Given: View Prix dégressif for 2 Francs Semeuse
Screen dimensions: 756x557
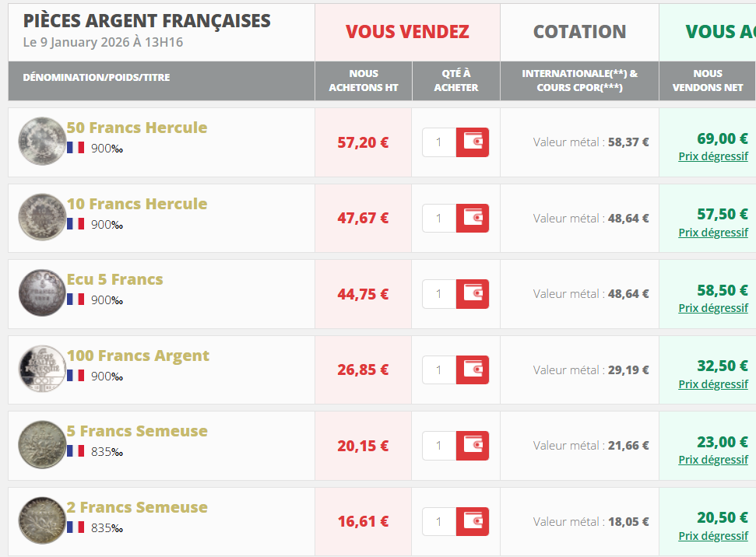Looking at the screenshot, I should tap(713, 536).
